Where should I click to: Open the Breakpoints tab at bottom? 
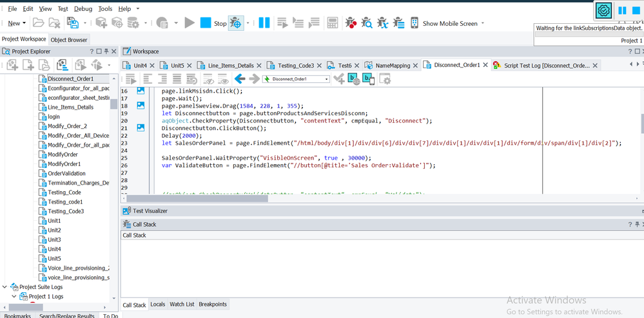[x=212, y=304]
